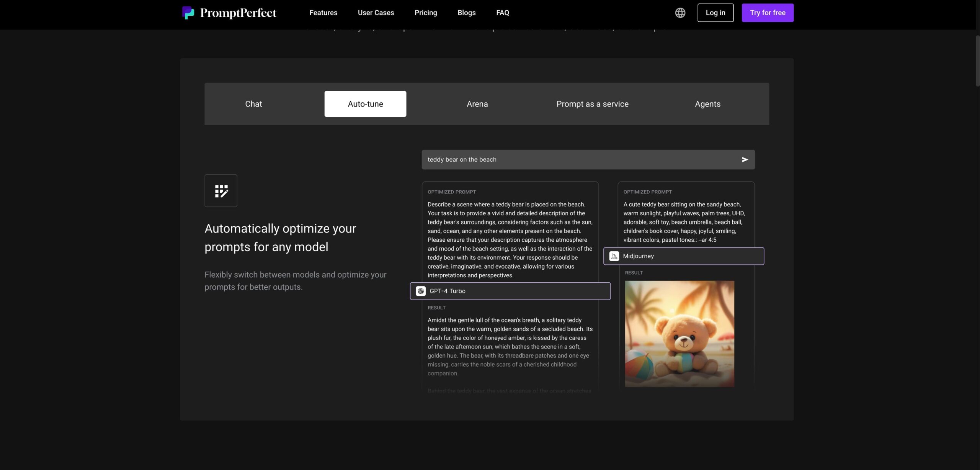Open the Prompt as a service tab
Screen dimensions: 980x470
(592, 103)
